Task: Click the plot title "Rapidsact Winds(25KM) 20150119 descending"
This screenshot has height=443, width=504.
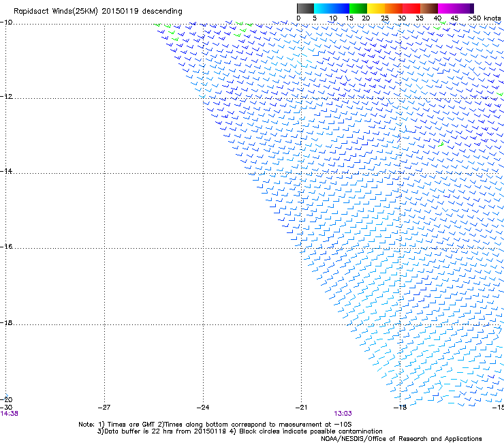Action: click(97, 12)
